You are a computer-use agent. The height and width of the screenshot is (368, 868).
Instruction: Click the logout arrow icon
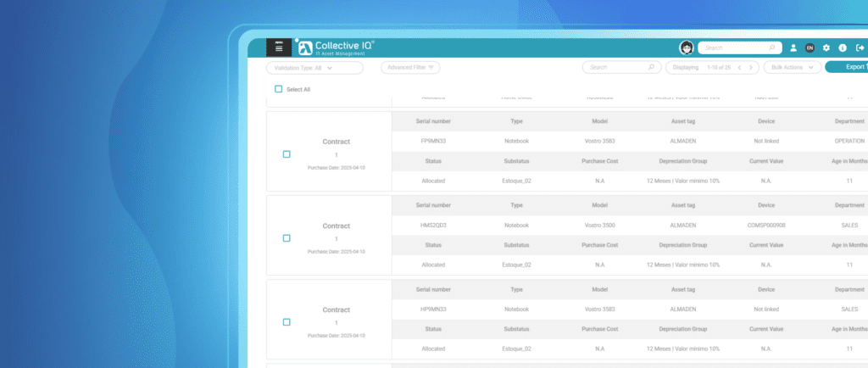tap(860, 48)
